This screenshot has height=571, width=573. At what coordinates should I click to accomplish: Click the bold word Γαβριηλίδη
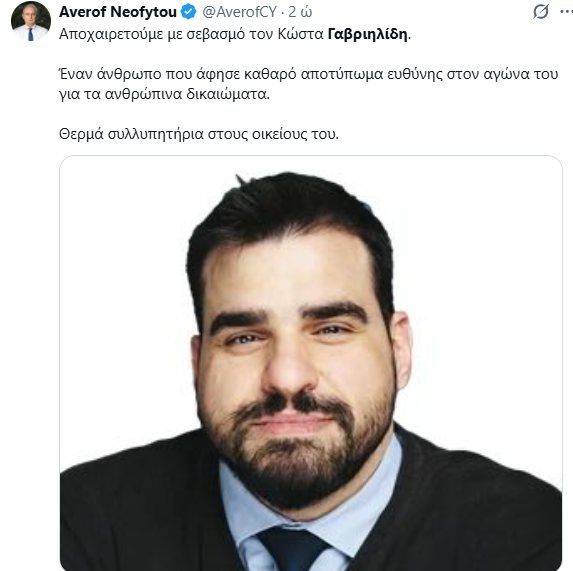point(367,34)
